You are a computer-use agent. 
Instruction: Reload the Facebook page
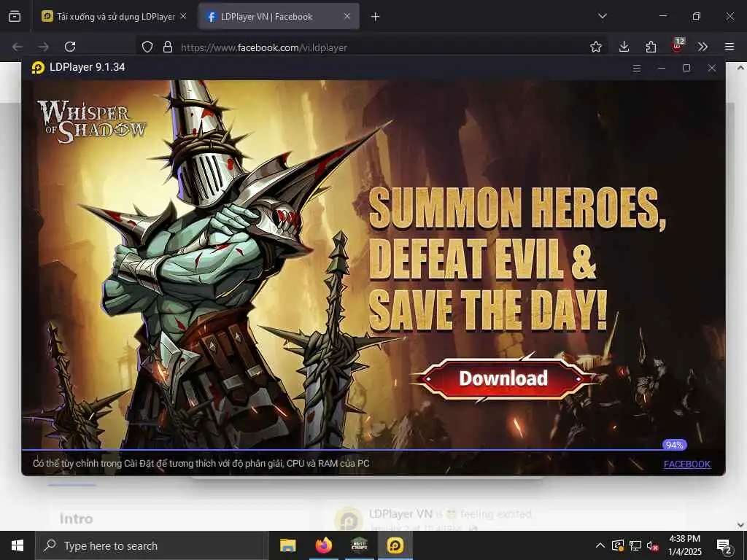coord(70,47)
